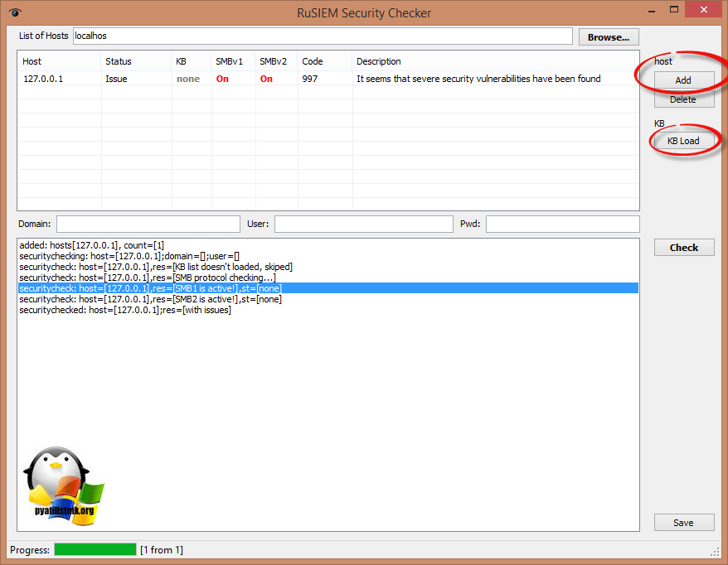This screenshot has height=565, width=728.
Task: Click the Add host button
Action: click(683, 80)
